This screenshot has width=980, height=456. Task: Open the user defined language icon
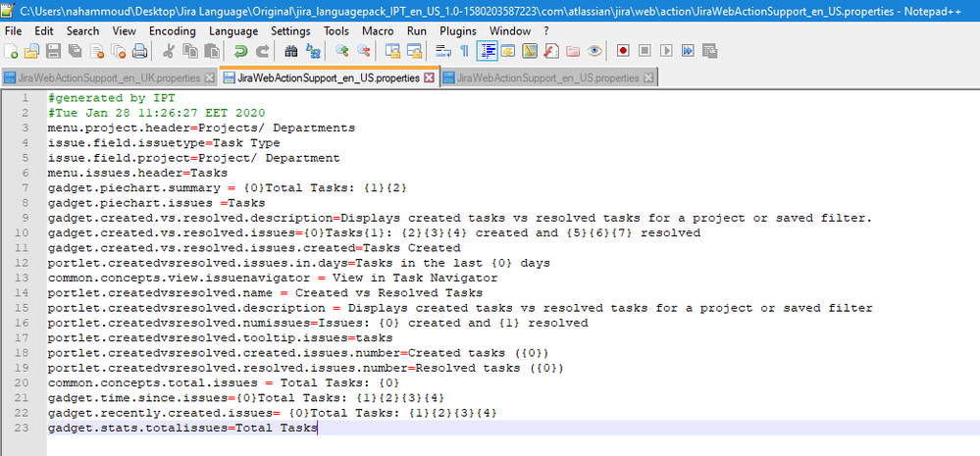click(x=507, y=51)
